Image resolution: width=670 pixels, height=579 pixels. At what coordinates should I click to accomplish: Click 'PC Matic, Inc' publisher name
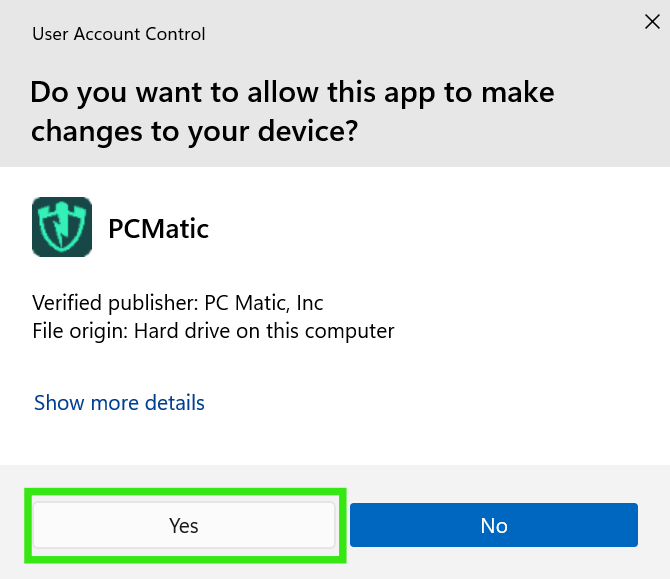pos(264,303)
